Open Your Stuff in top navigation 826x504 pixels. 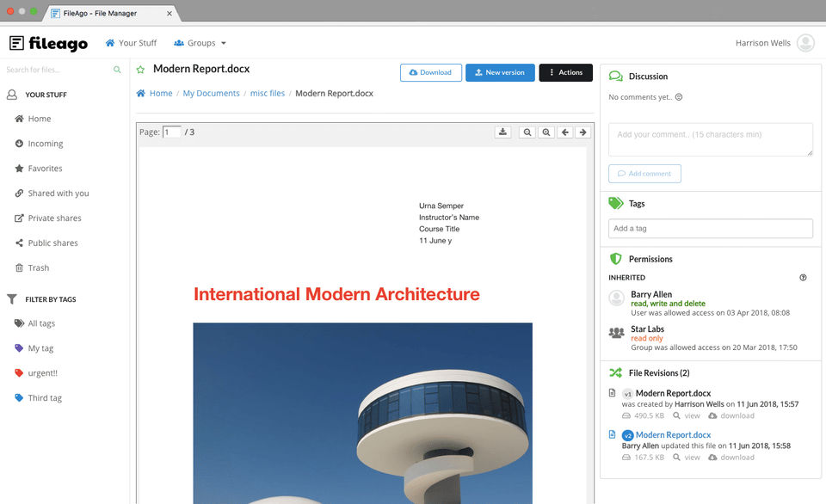point(131,43)
